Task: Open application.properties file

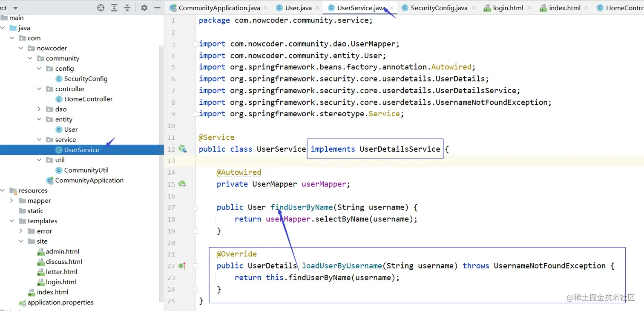Action: (x=60, y=302)
